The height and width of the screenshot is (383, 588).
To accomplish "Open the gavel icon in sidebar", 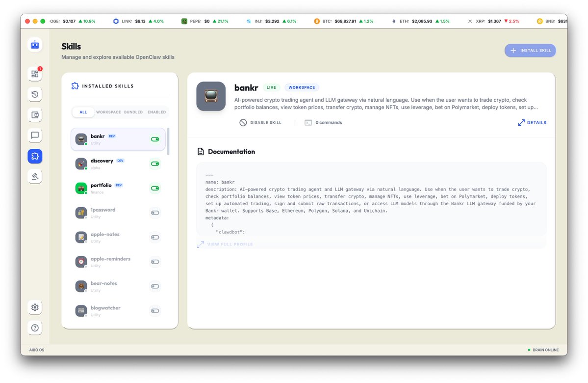I will tap(35, 176).
